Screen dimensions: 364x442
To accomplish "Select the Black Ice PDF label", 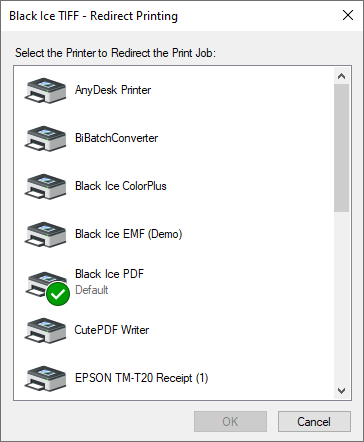I will (x=109, y=274).
